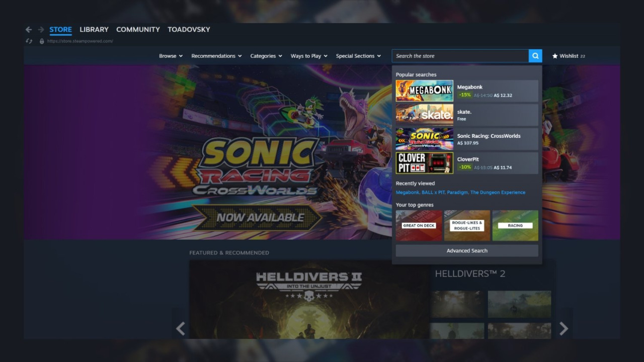The width and height of the screenshot is (644, 362).
Task: Open the Categories dropdown
Action: [266, 56]
